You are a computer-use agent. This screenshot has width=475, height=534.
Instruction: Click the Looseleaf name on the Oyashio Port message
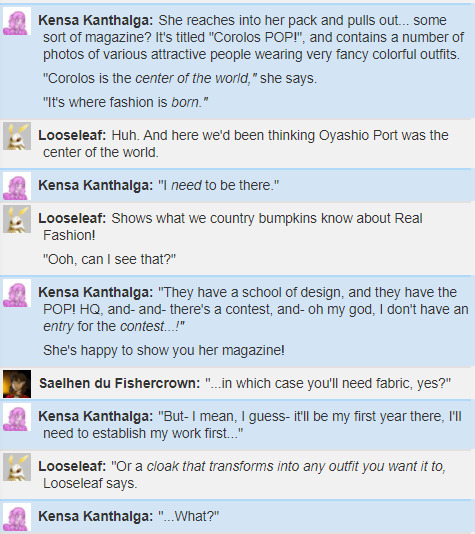pyautogui.click(x=72, y=136)
